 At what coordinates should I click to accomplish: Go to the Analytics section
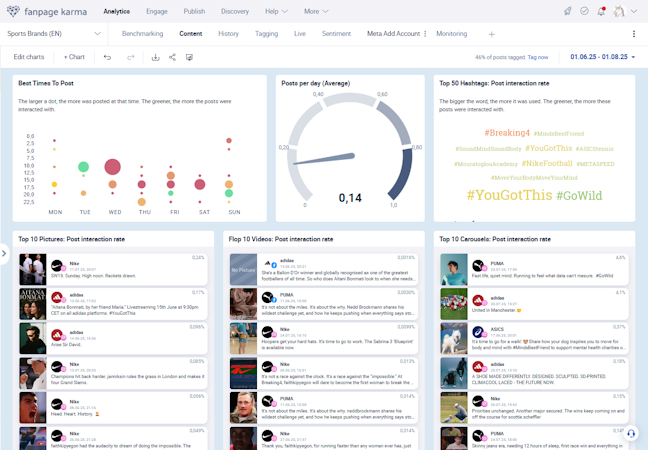[x=117, y=11]
